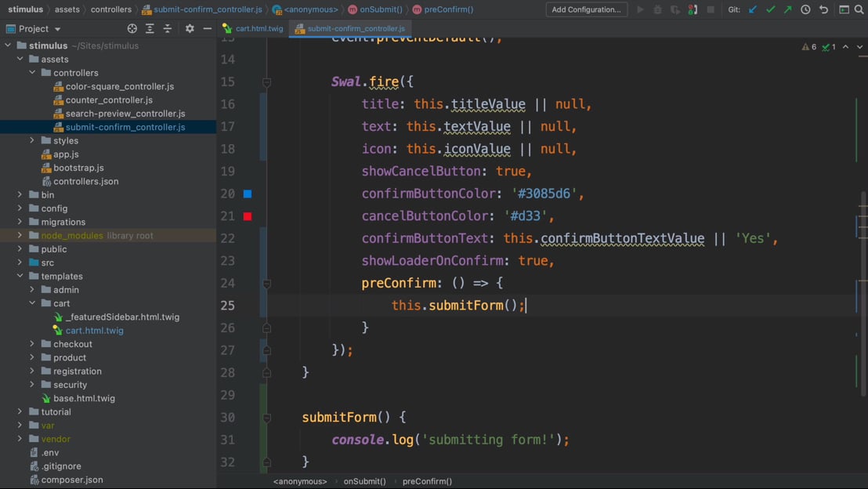Click the Git commit checkmark icon
Image resolution: width=868 pixels, height=489 pixels.
(770, 9)
